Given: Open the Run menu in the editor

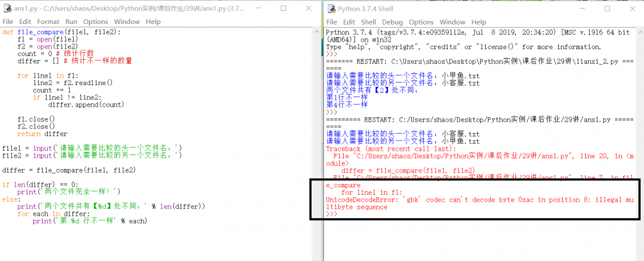Looking at the screenshot, I should [71, 21].
